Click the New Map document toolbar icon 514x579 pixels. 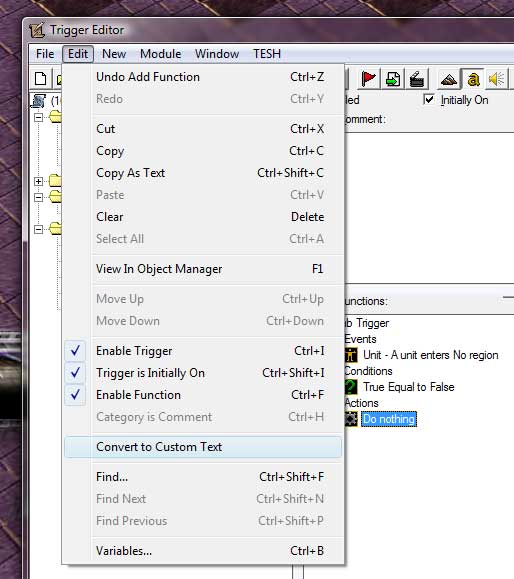tap(41, 79)
